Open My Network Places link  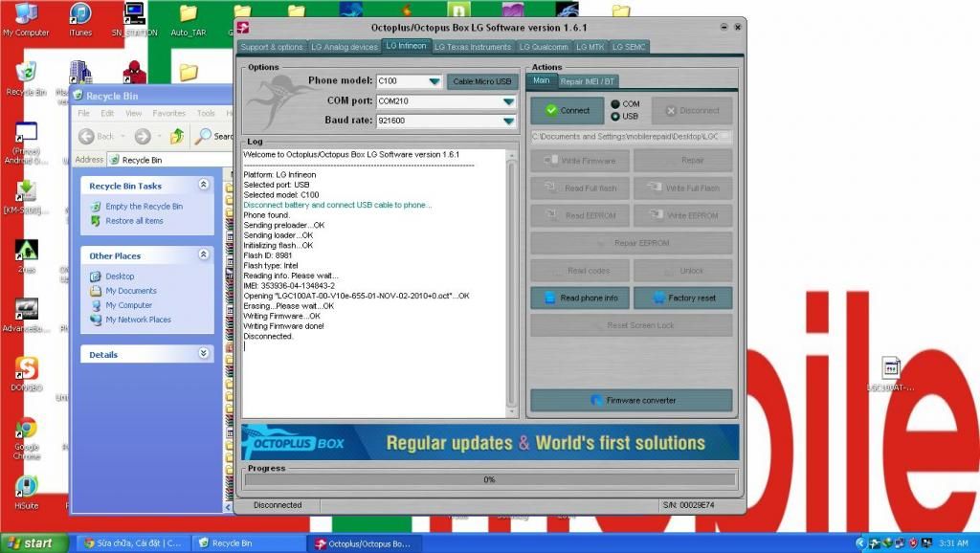pos(131,320)
